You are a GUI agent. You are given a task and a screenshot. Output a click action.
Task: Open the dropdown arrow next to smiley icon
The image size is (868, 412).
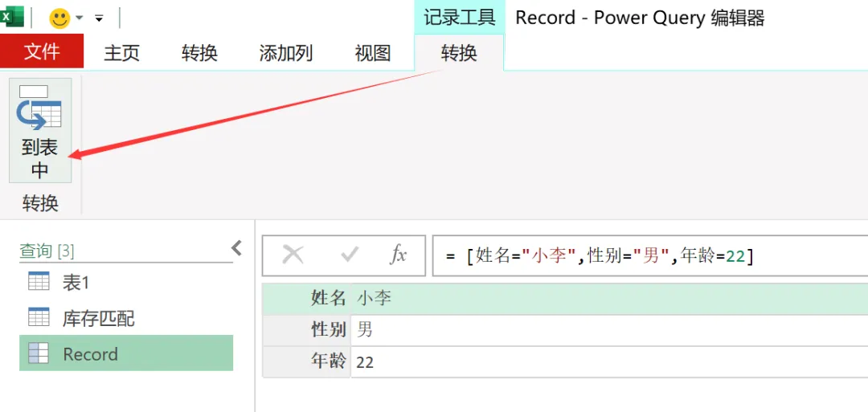(x=79, y=18)
